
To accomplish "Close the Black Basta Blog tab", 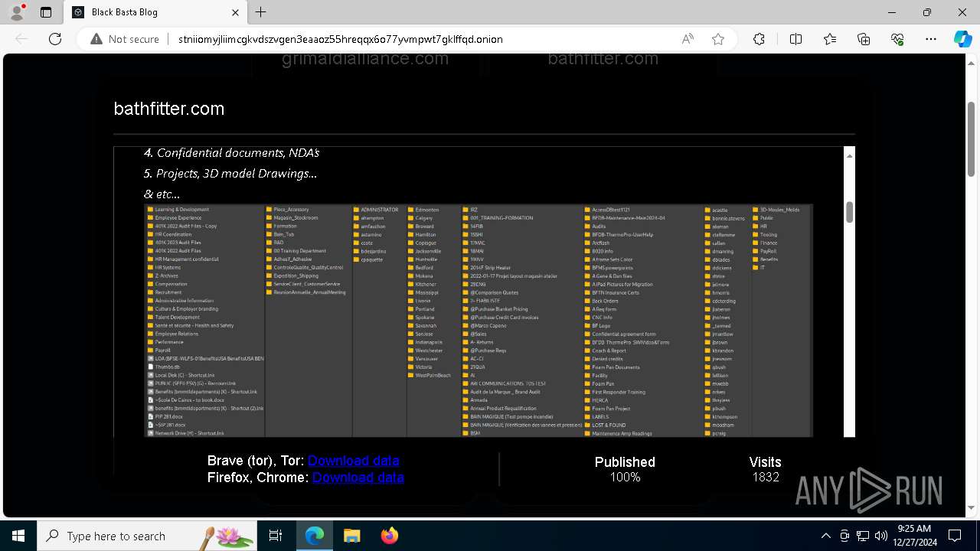I will pyautogui.click(x=236, y=12).
